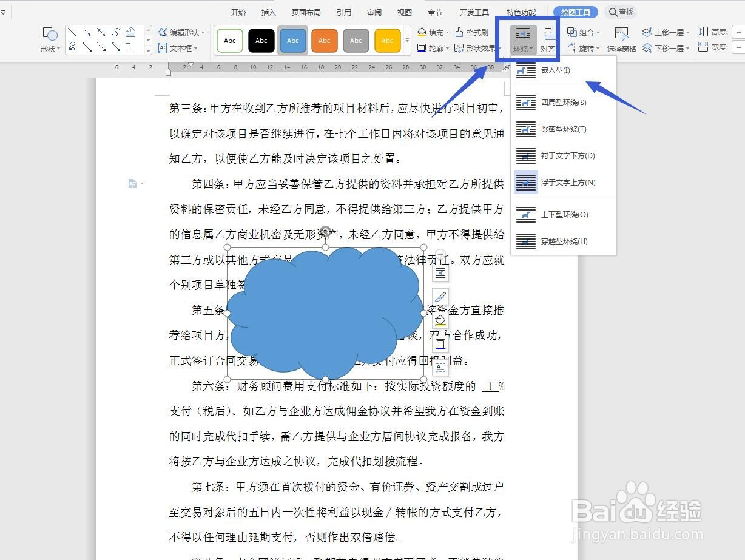
Task: Switch to the 页面布局 tab
Action: pos(306,12)
